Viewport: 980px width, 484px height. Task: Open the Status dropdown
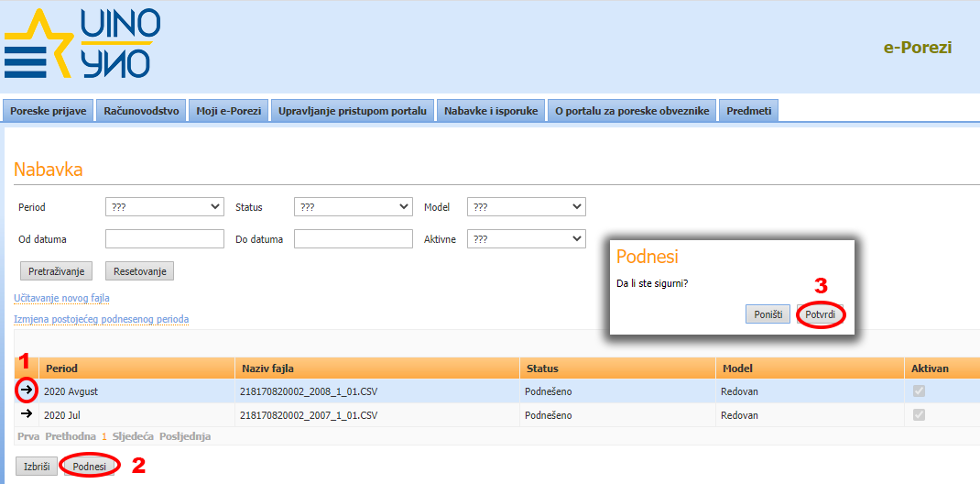(x=354, y=206)
